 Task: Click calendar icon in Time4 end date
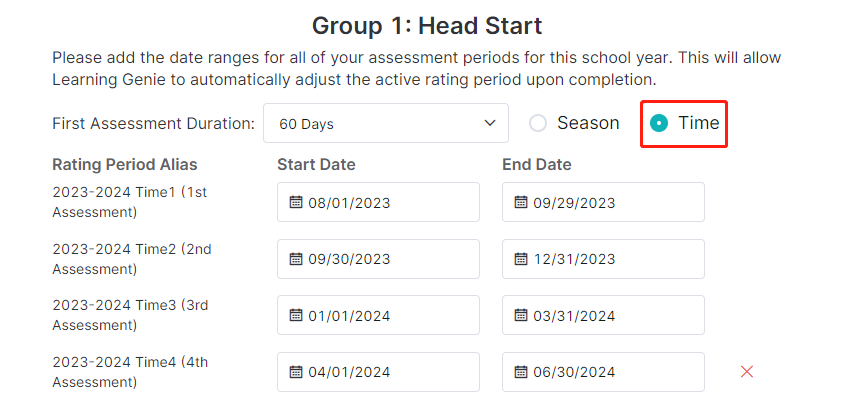[520, 371]
